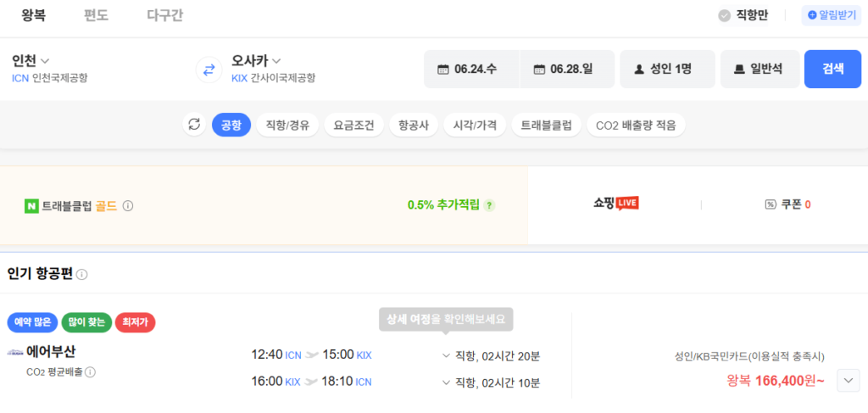Toggle the 직항만 direct-only checkbox
The image size is (868, 413).
point(724,15)
